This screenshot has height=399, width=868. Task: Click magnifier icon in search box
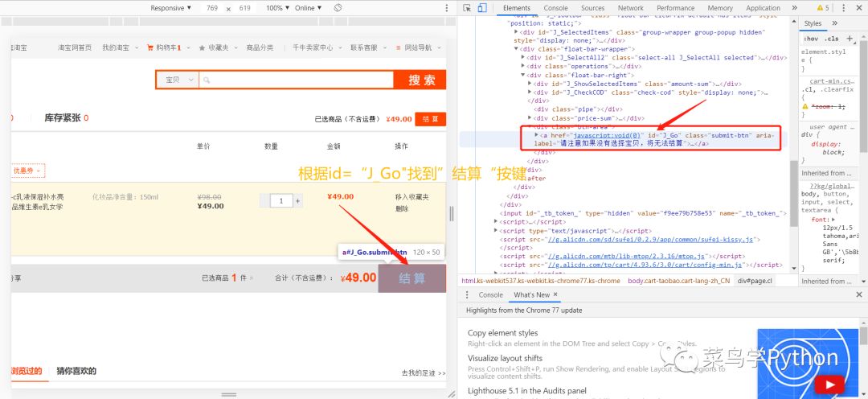point(206,80)
